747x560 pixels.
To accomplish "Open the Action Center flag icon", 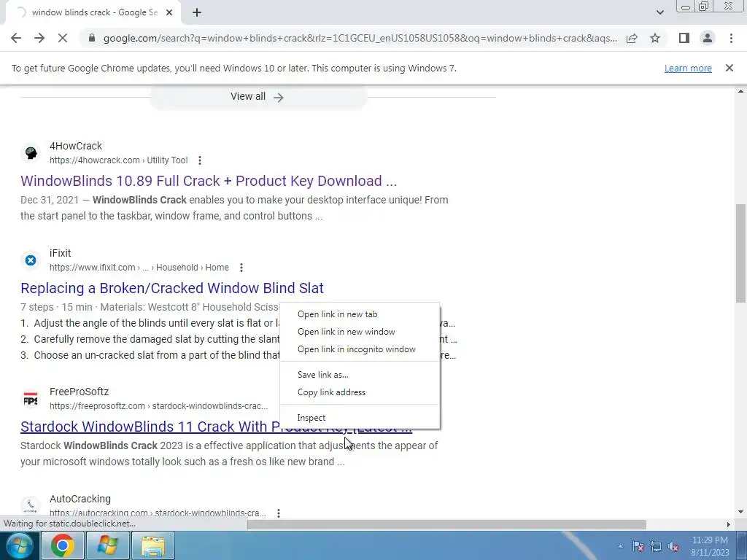I will tap(638, 547).
